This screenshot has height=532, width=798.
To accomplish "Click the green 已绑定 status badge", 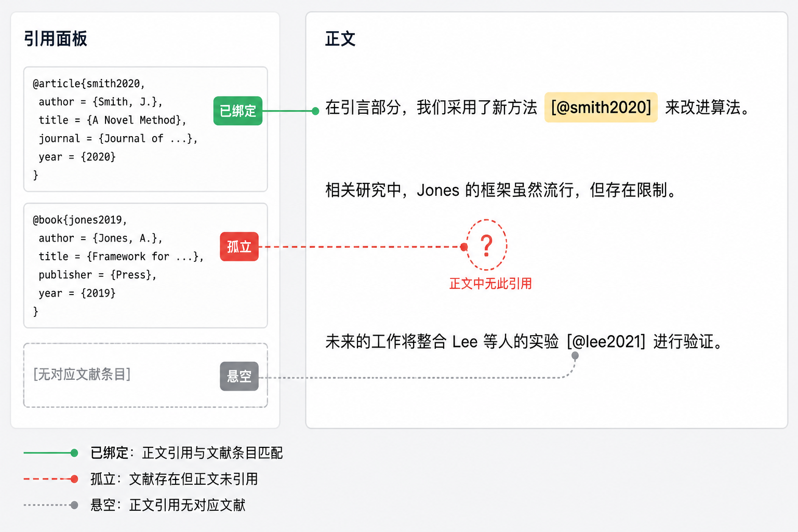I will click(x=238, y=111).
